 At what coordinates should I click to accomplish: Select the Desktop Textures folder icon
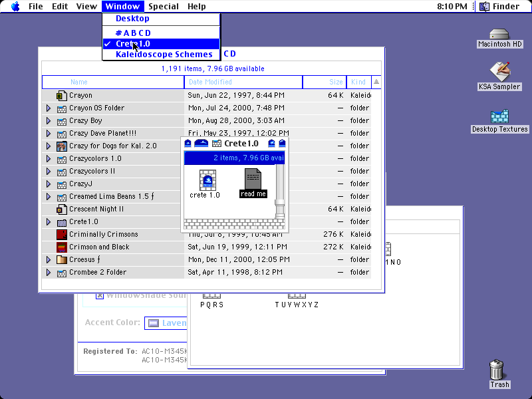point(499,116)
